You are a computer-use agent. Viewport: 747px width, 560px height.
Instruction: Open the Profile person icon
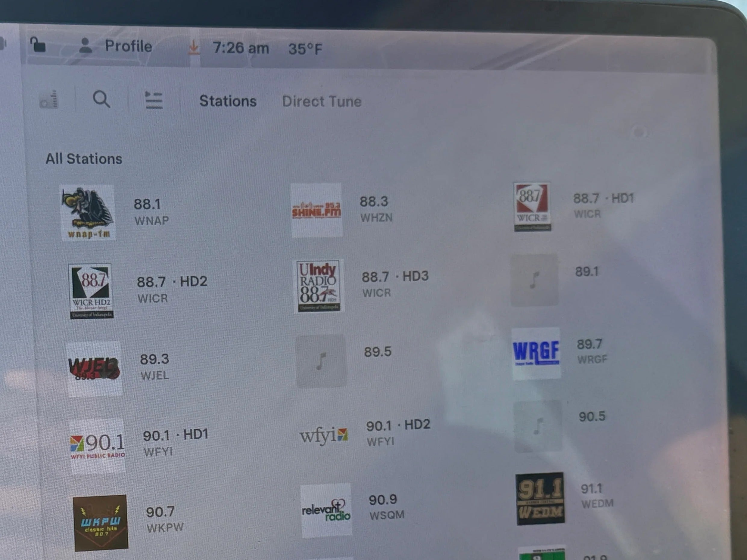click(86, 45)
